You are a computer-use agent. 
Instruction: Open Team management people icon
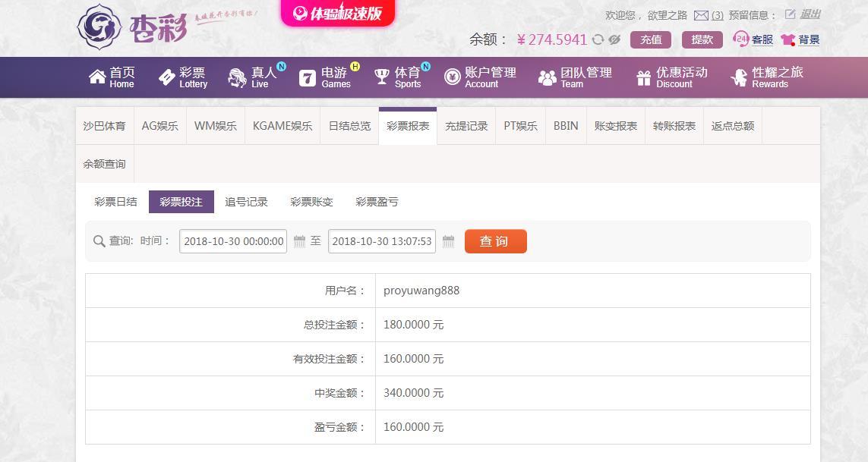click(547, 77)
